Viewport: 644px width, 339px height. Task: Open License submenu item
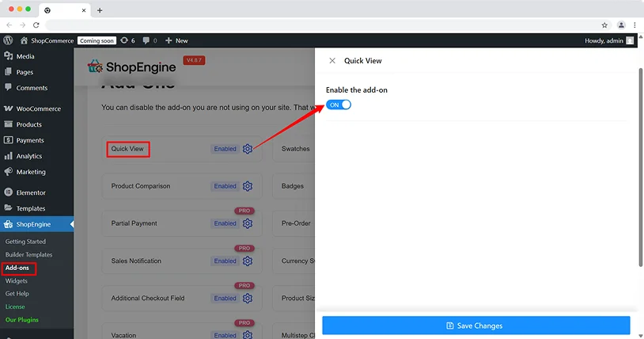point(15,307)
